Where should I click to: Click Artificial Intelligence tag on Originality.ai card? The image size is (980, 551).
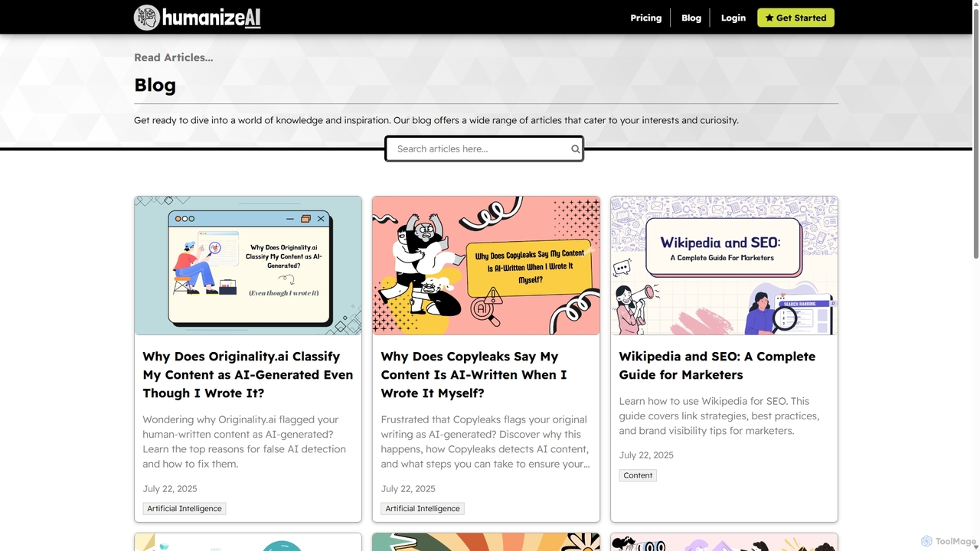pos(185,508)
